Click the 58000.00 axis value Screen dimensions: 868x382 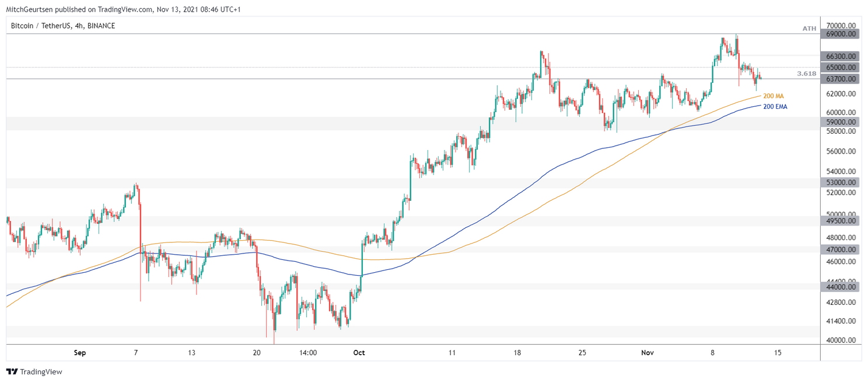(x=841, y=131)
